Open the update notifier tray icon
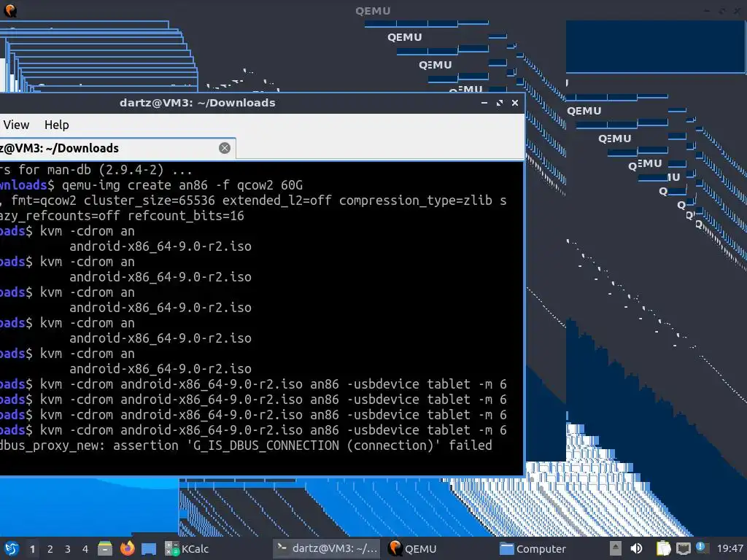 coord(702,548)
